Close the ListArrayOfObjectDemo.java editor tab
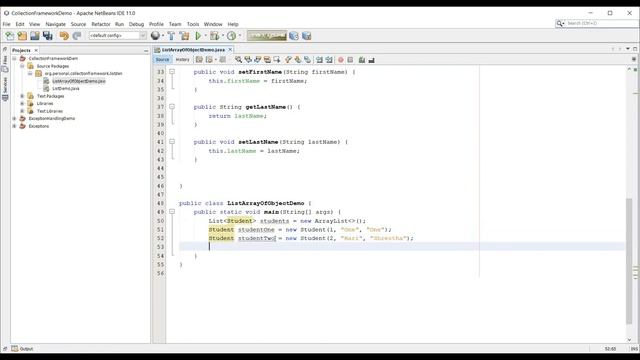The image size is (640, 360). (x=230, y=50)
